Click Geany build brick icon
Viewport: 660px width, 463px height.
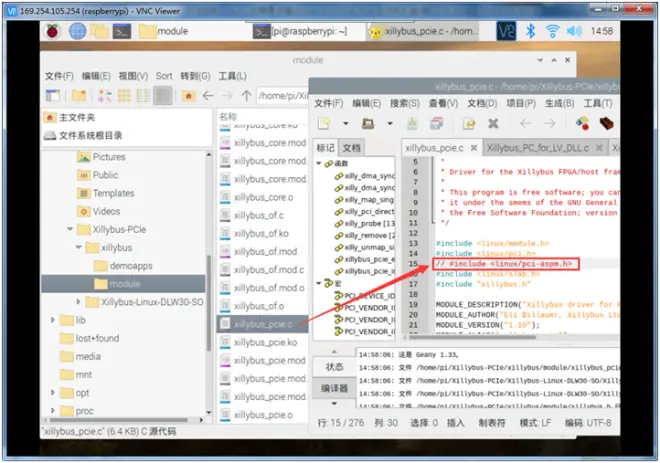[607, 123]
